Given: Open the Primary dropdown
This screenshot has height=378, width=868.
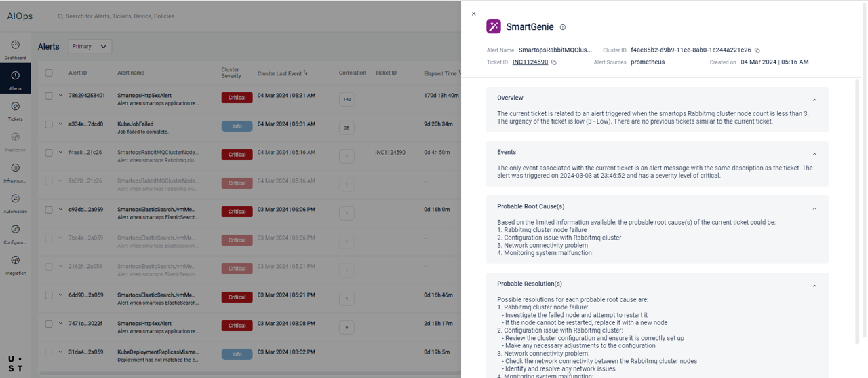Looking at the screenshot, I should [x=90, y=47].
